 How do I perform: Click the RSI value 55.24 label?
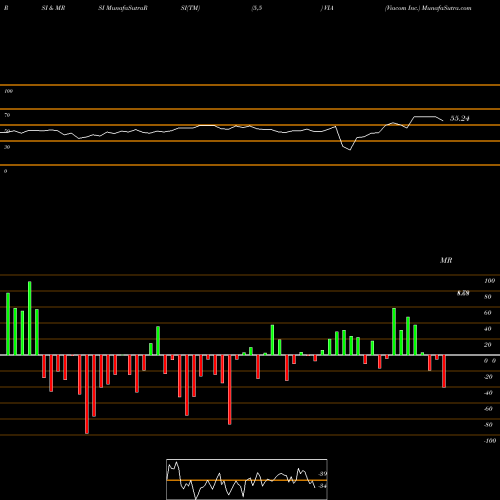459,118
